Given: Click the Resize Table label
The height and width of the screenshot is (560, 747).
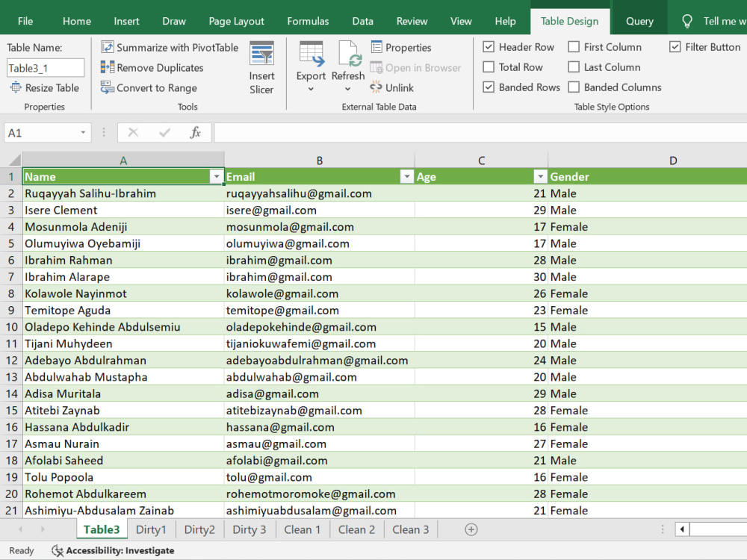Looking at the screenshot, I should coord(52,87).
